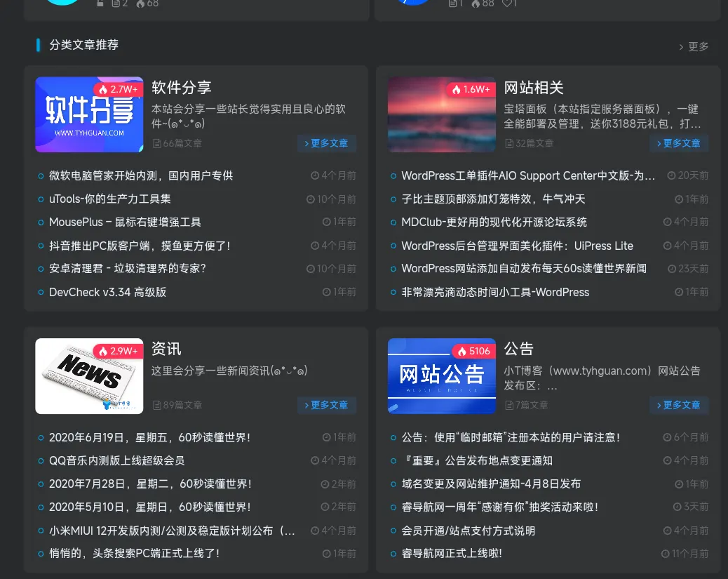728x579 pixels.
Task: Open the 网站相关 sunset thumbnail
Action: 442,114
